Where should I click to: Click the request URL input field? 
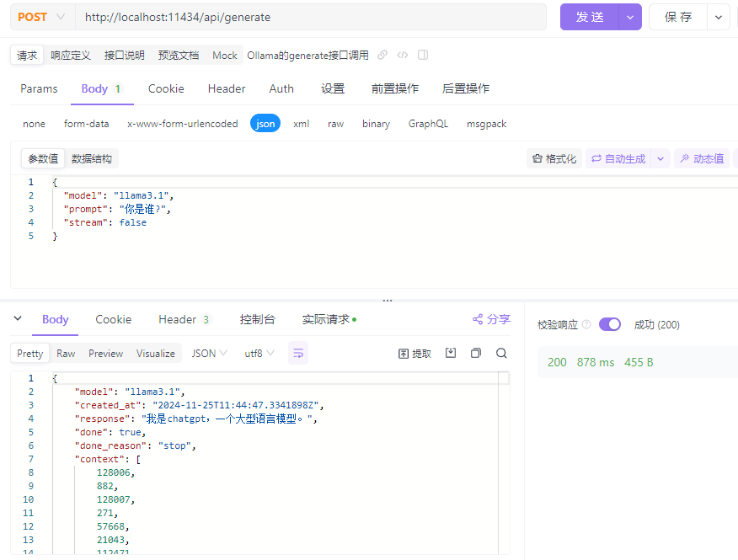(312, 17)
